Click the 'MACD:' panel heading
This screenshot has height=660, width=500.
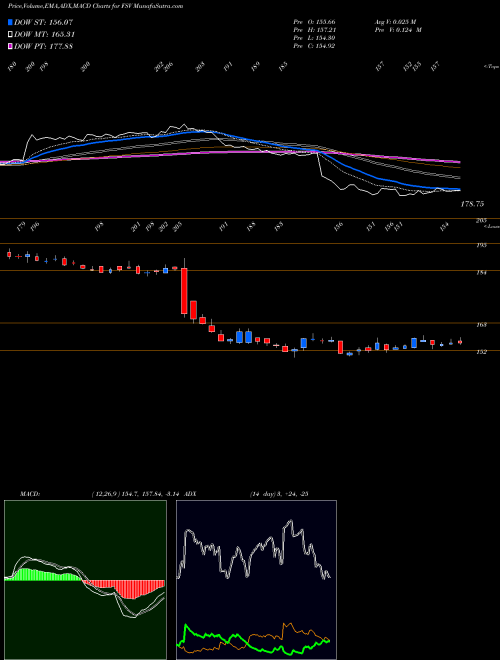pyautogui.click(x=29, y=494)
